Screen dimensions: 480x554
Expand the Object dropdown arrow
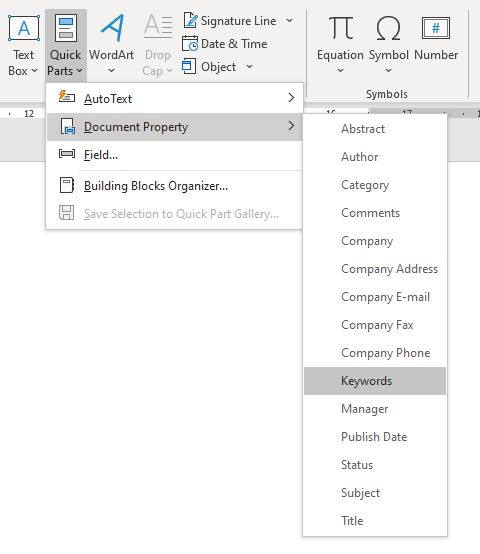coord(249,66)
